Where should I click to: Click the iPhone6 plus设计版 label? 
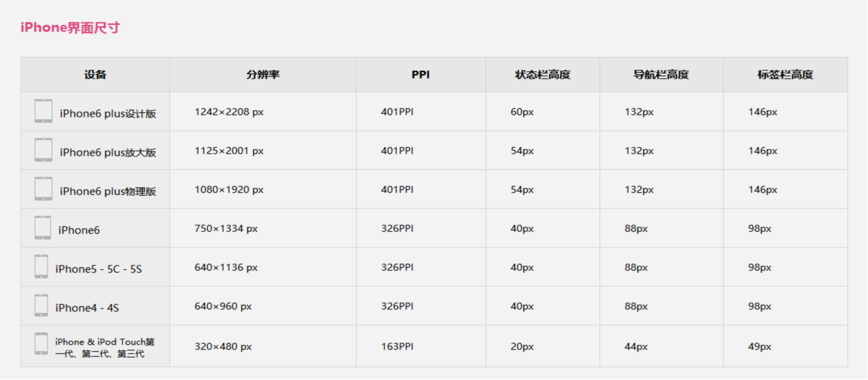pos(108,113)
